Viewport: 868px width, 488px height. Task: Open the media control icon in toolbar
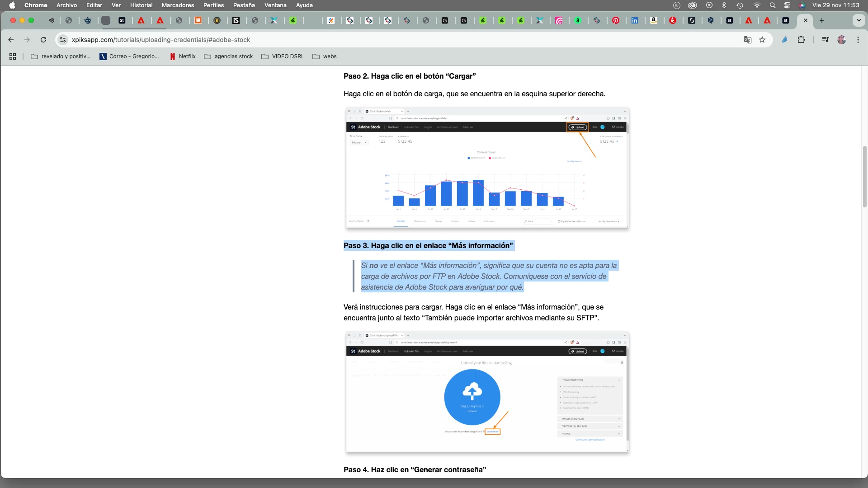coord(826,40)
